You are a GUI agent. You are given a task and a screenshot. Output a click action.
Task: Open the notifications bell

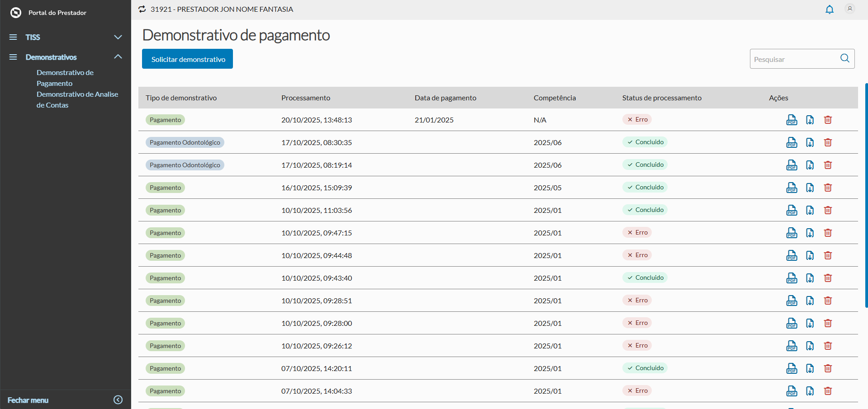click(x=830, y=9)
